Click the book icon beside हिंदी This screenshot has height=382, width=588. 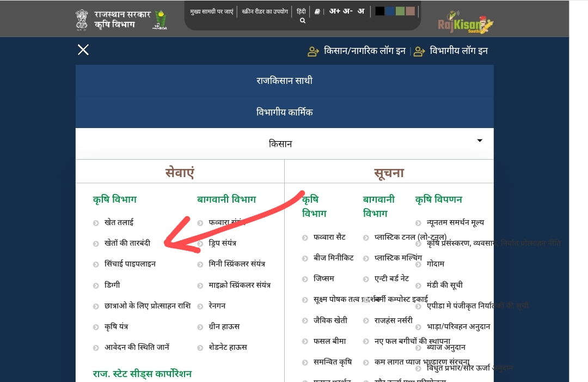(317, 11)
